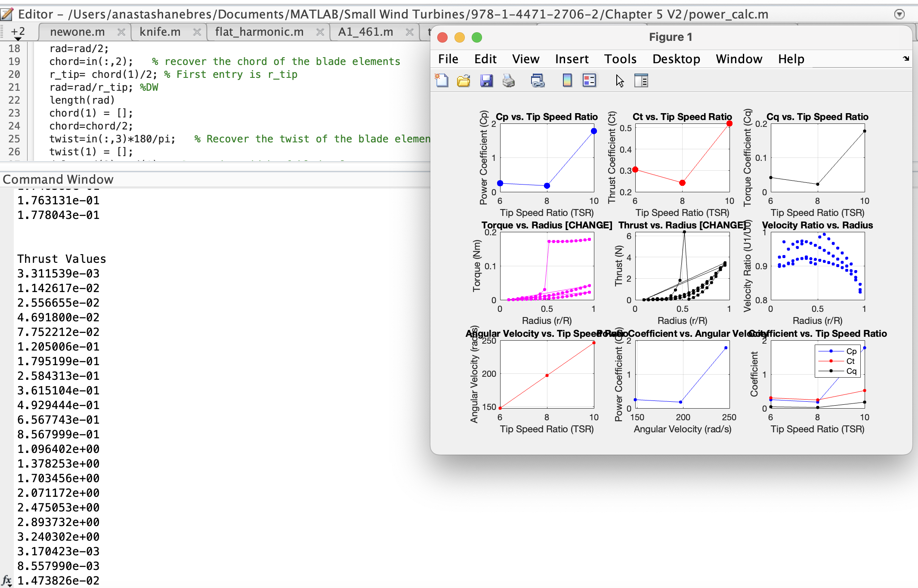
Task: Open the Insert menu
Action: coord(572,59)
